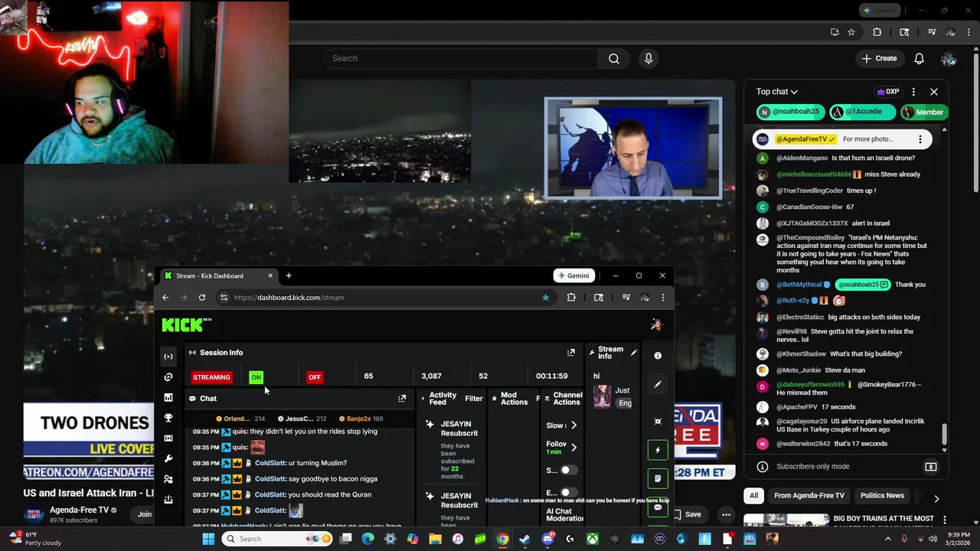The width and height of the screenshot is (980, 551).
Task: Open pinned AgendaFreeTV message options
Action: 920,139
